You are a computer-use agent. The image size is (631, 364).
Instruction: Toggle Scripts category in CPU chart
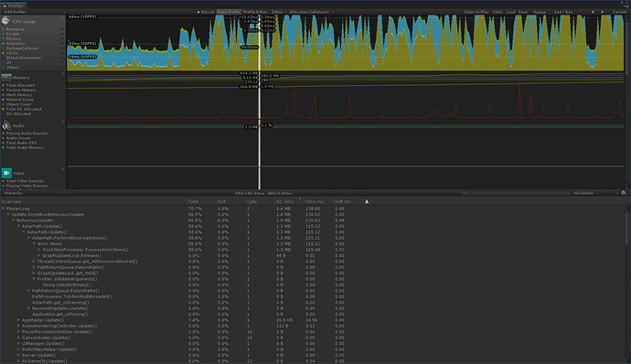tap(13, 34)
